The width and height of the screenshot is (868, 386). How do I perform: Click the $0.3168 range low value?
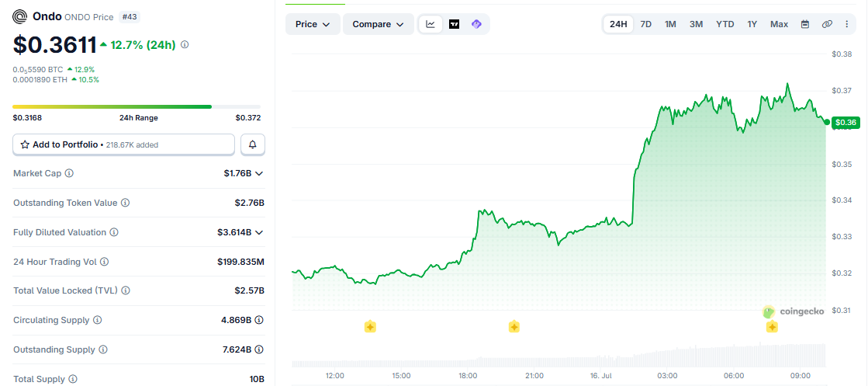click(27, 117)
